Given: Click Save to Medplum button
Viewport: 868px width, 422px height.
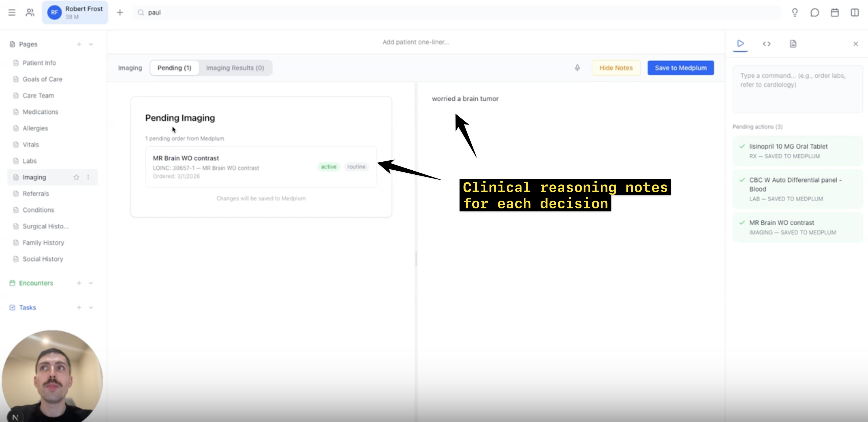Looking at the screenshot, I should (681, 68).
